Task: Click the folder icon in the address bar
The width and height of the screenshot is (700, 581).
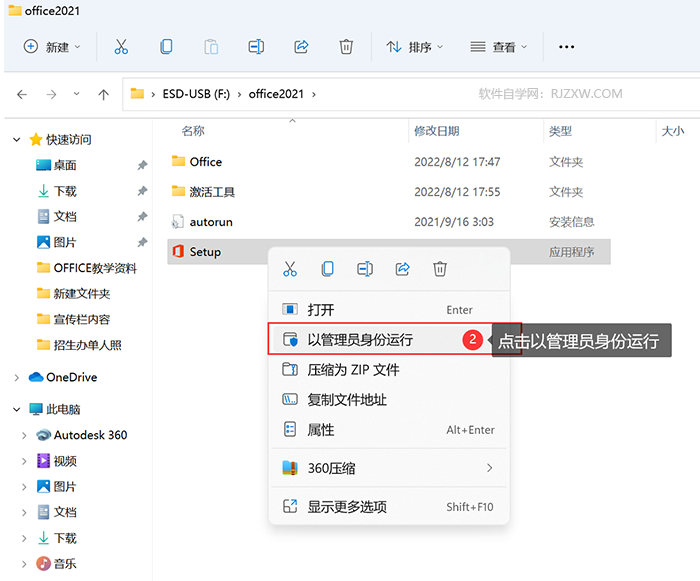Action: [137, 94]
